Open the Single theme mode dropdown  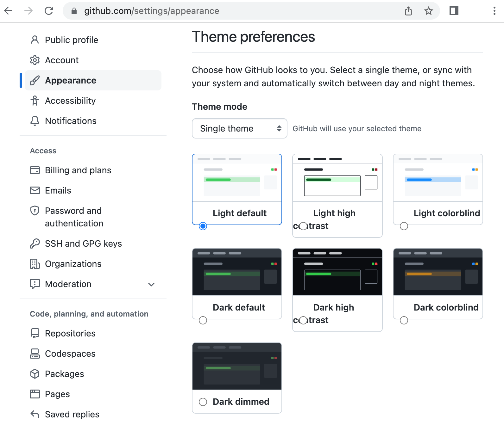point(240,128)
